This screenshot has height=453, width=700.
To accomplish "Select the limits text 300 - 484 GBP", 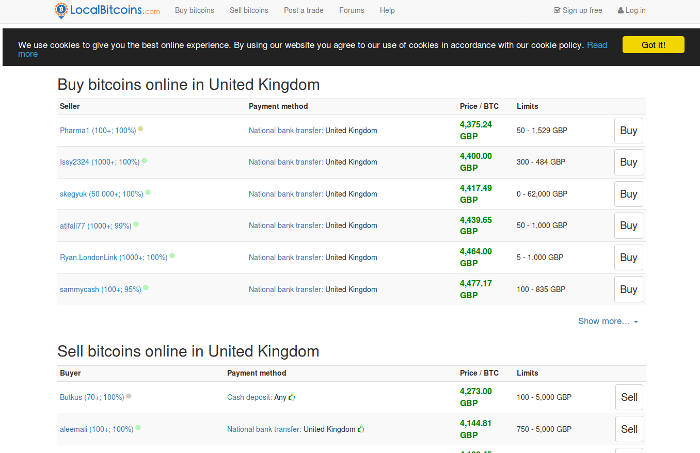I will (541, 162).
